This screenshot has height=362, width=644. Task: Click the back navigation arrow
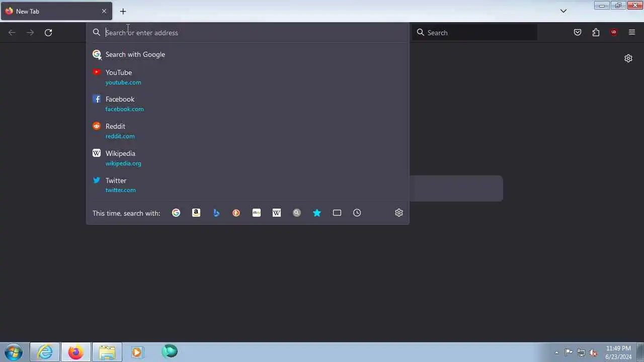(x=12, y=32)
